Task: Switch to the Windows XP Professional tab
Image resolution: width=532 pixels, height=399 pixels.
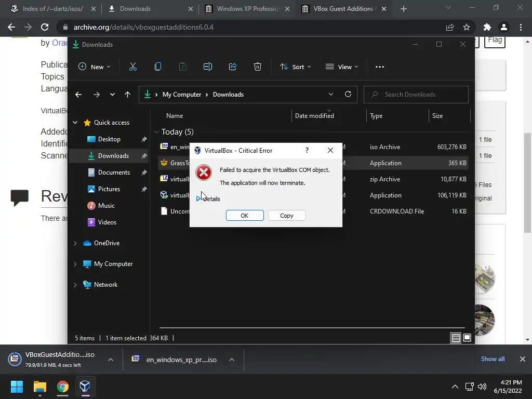Action: click(x=248, y=9)
